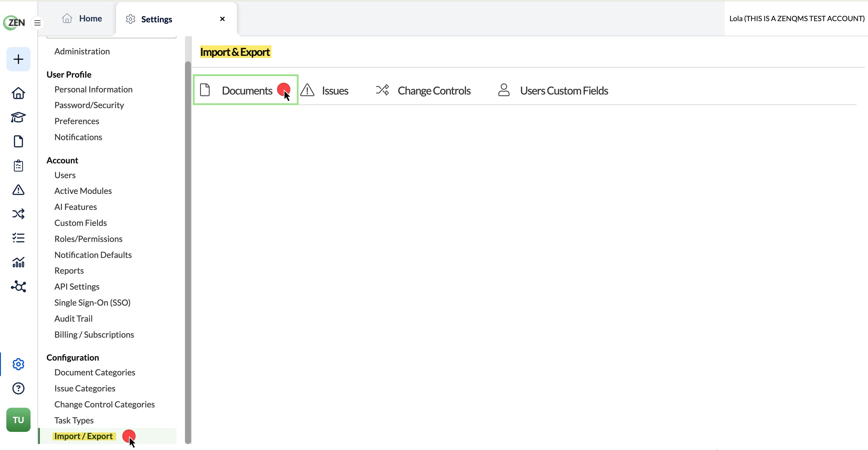Click the User Profile section heading

(x=69, y=74)
